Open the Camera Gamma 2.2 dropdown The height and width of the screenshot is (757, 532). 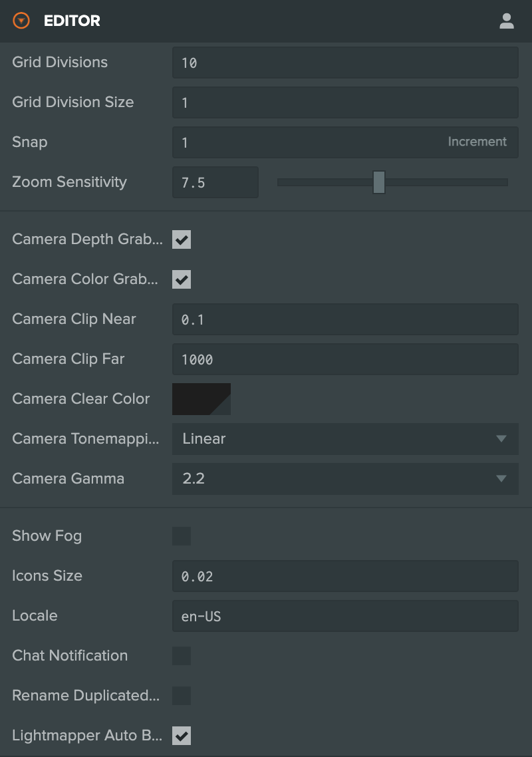pos(345,479)
